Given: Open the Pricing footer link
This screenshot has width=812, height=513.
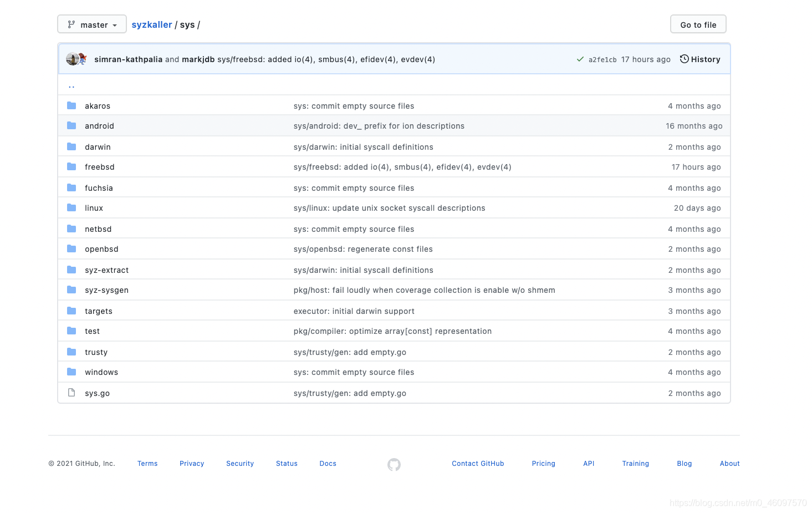Looking at the screenshot, I should click(543, 464).
